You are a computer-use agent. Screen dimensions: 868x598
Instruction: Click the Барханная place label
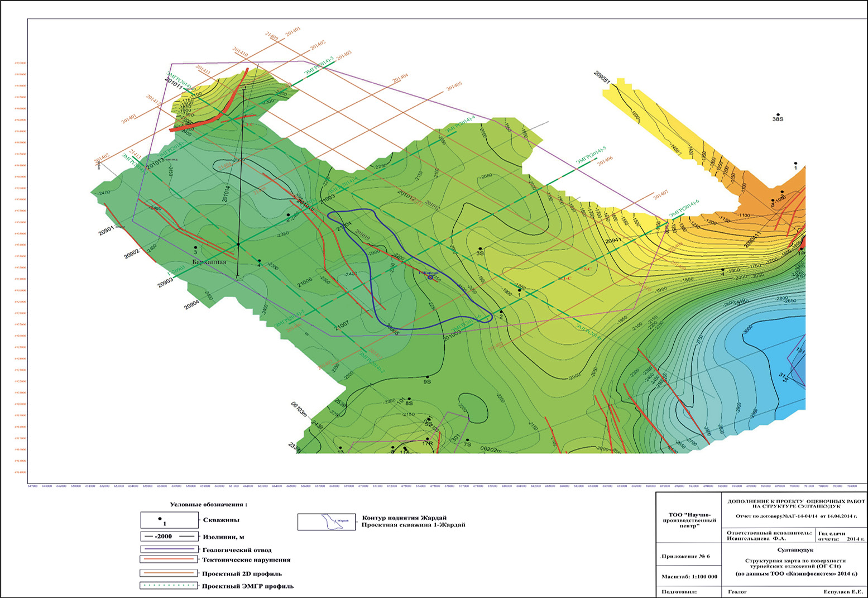click(x=209, y=262)
